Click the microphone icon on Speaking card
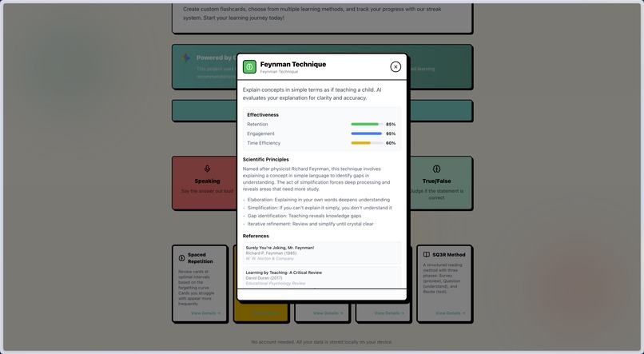 pyautogui.click(x=207, y=169)
